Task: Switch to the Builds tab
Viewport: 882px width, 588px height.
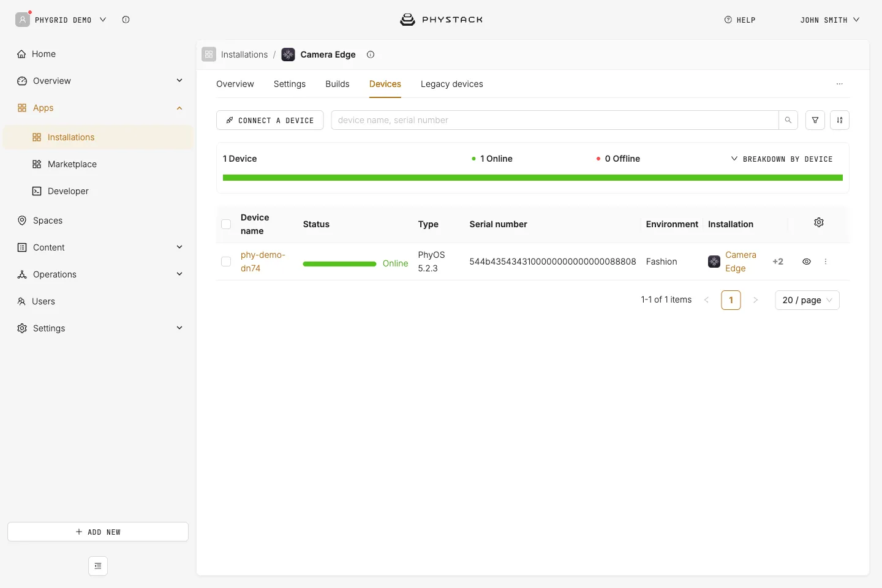Action: click(x=337, y=84)
